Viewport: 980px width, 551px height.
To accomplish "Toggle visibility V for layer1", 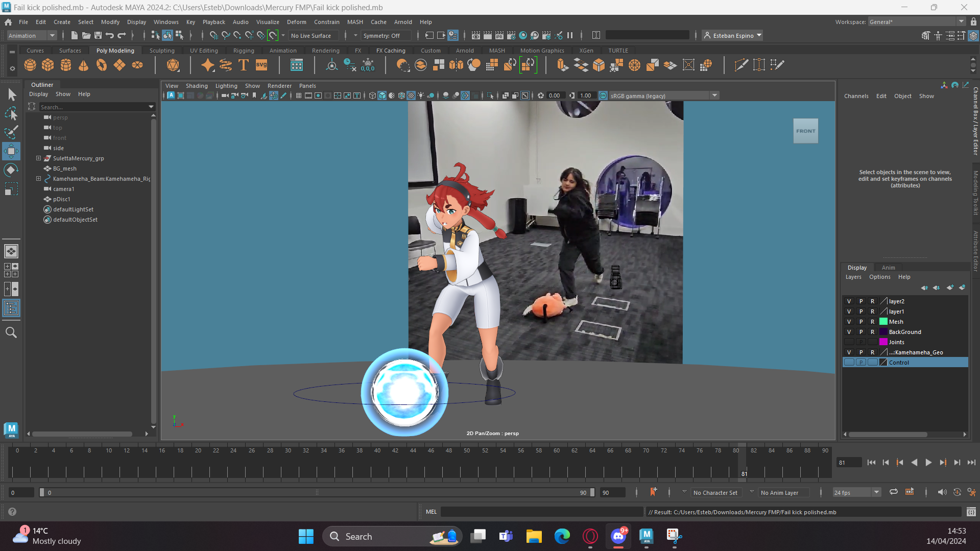I will click(x=849, y=312).
